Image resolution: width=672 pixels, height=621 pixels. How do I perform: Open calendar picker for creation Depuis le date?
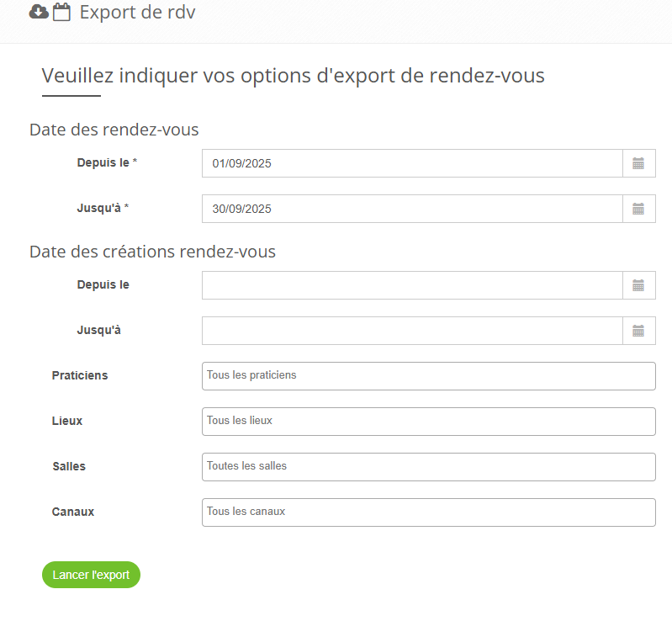638,285
